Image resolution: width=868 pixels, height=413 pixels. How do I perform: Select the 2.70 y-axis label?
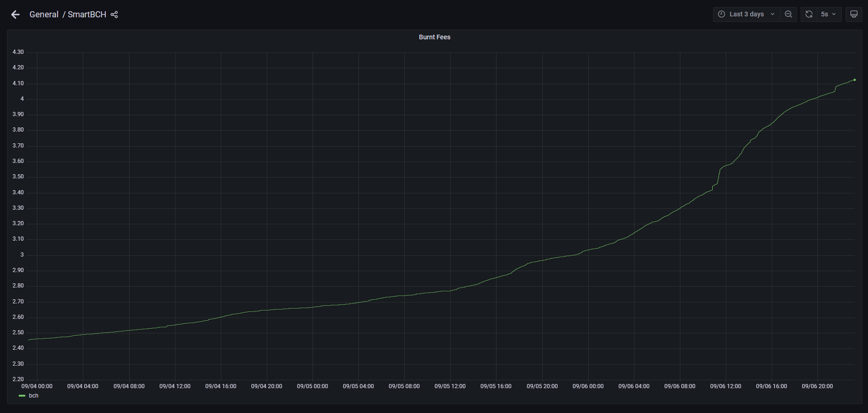pyautogui.click(x=18, y=302)
